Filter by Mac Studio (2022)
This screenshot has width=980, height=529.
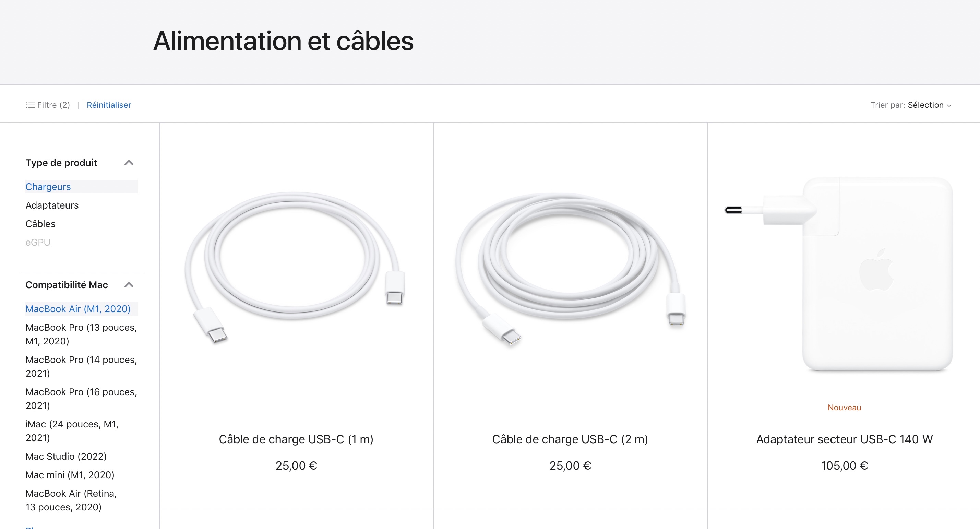pos(66,456)
